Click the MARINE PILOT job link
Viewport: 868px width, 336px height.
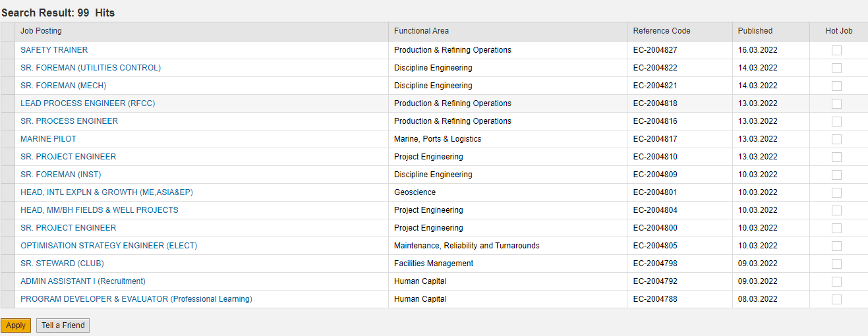point(48,139)
